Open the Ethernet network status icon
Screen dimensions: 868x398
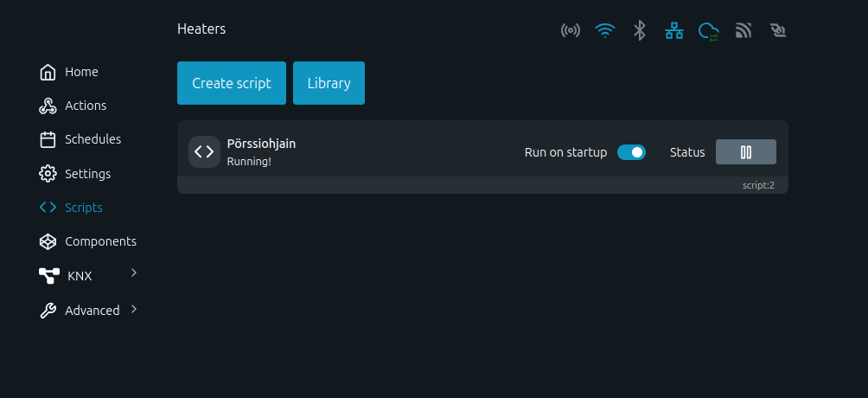pos(673,30)
